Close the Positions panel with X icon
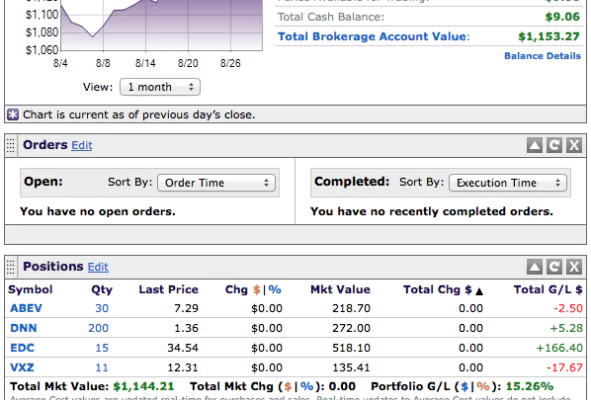The image size is (591, 400). click(x=574, y=267)
